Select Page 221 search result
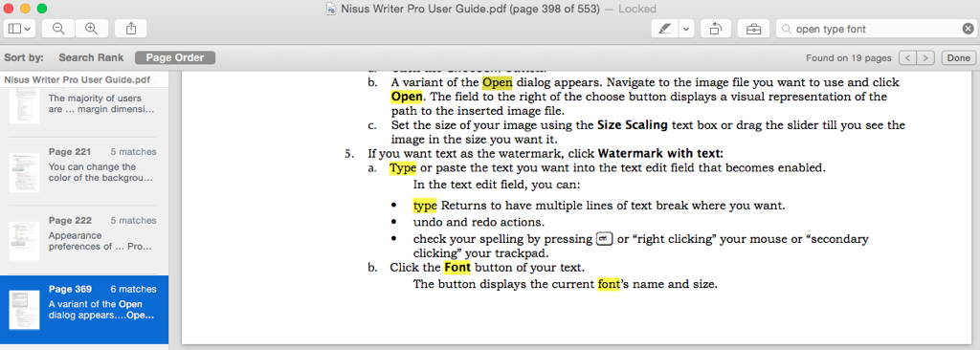The height and width of the screenshot is (350, 980). tap(84, 172)
